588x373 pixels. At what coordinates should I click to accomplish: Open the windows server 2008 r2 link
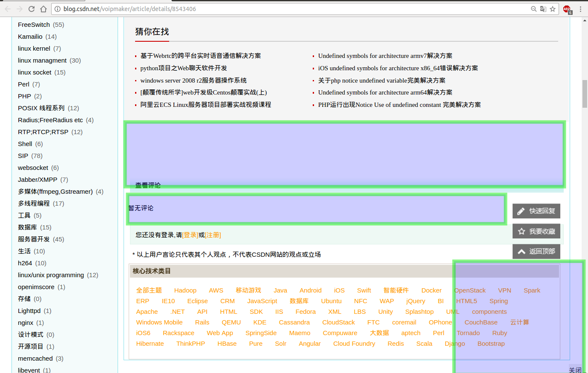[193, 80]
